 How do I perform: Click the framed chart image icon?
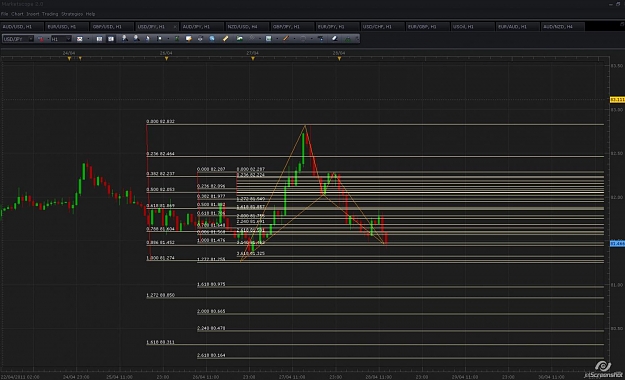[x=269, y=39]
